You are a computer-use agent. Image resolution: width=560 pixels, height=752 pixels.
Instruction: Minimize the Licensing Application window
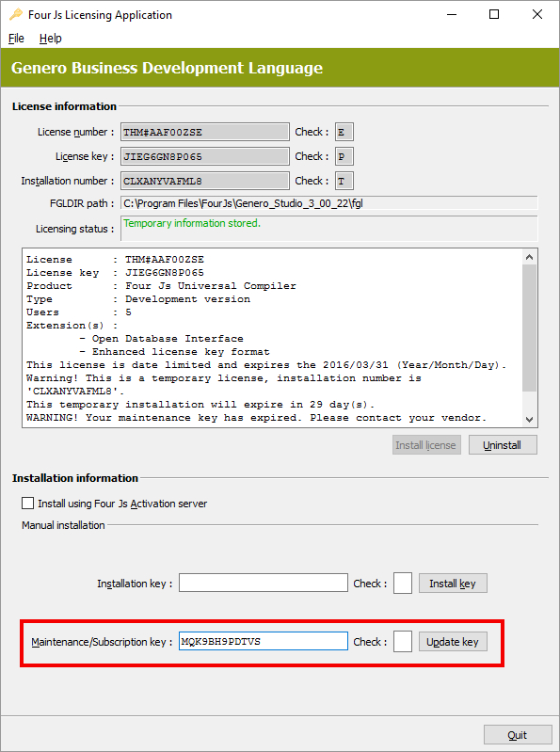[452, 14]
